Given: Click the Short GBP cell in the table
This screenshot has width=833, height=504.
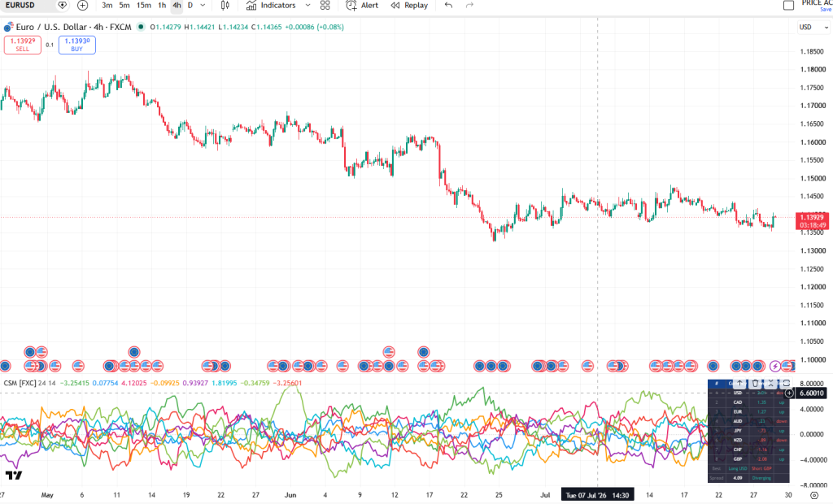Looking at the screenshot, I should 761,469.
